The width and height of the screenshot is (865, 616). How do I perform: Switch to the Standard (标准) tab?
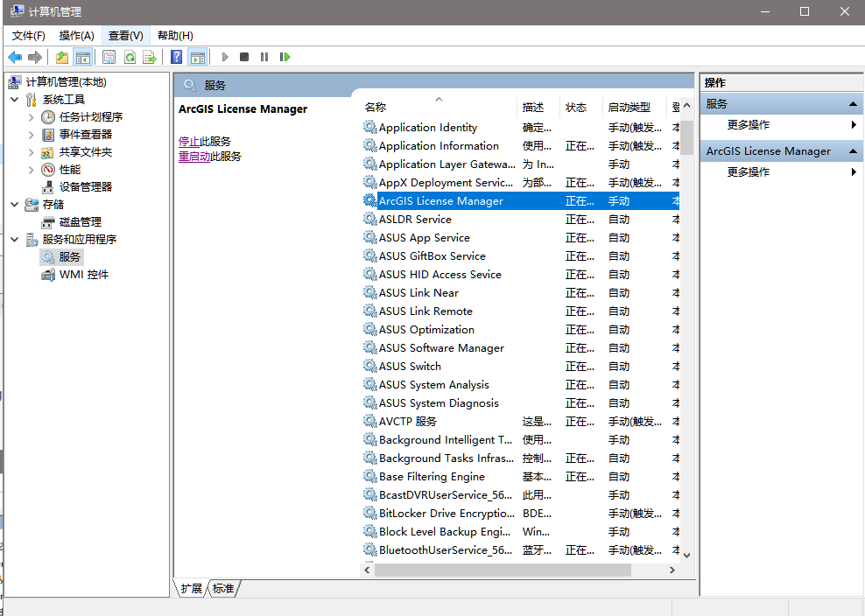pos(223,589)
